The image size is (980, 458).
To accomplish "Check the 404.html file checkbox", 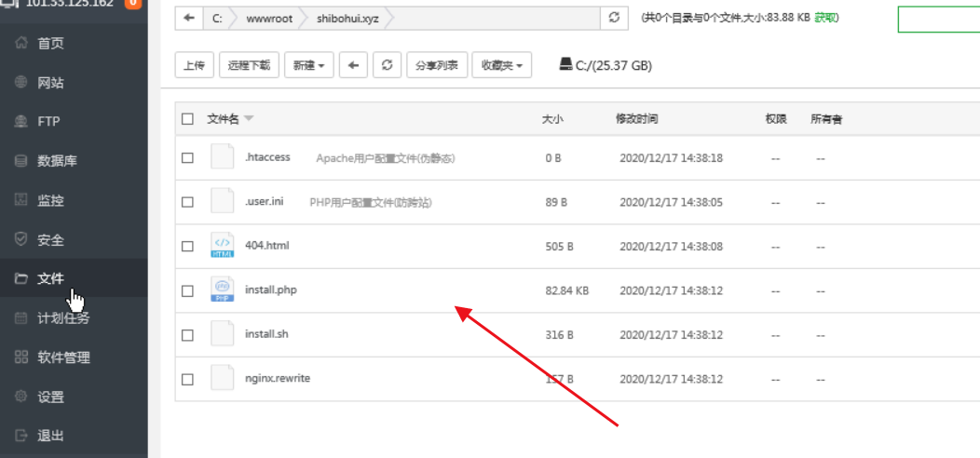I will 187,246.
